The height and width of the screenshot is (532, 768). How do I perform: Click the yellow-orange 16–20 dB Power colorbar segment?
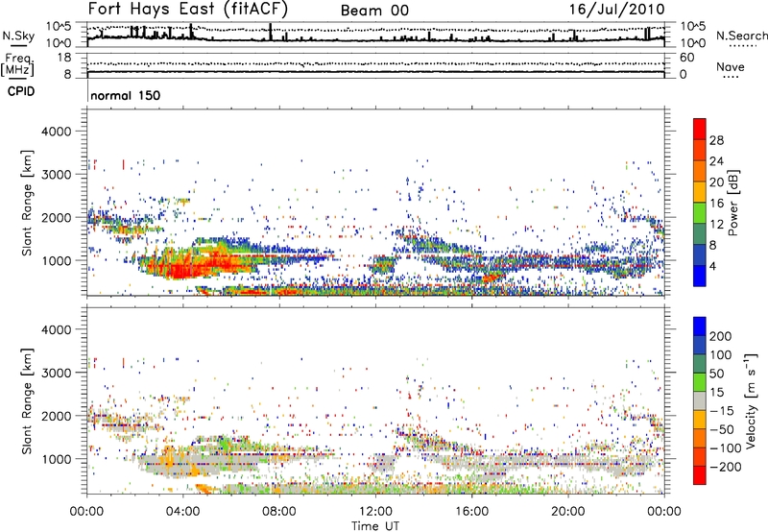pyautogui.click(x=700, y=192)
